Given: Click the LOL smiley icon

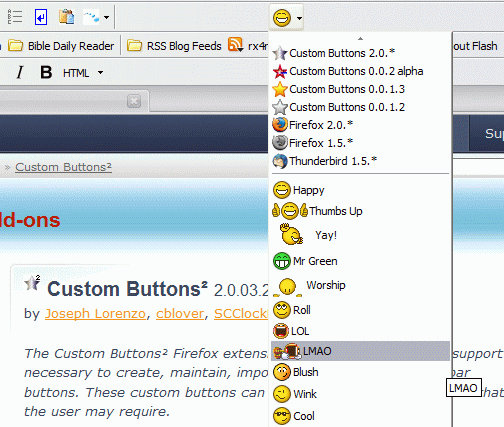Looking at the screenshot, I should 281,331.
